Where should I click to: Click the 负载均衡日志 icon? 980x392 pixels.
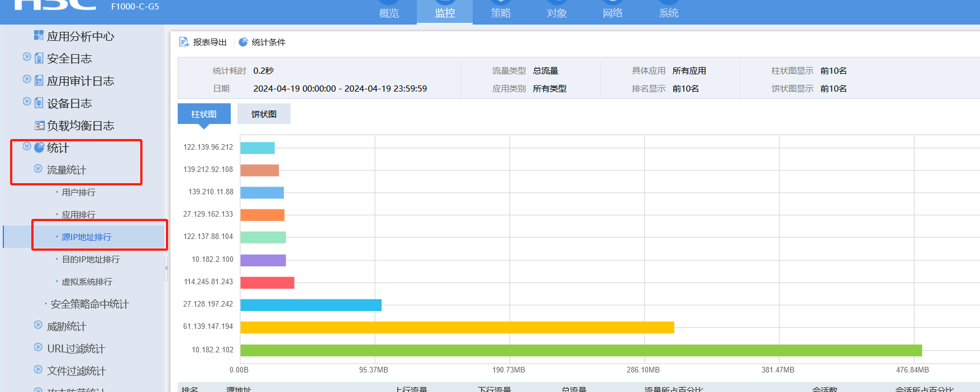click(x=39, y=125)
